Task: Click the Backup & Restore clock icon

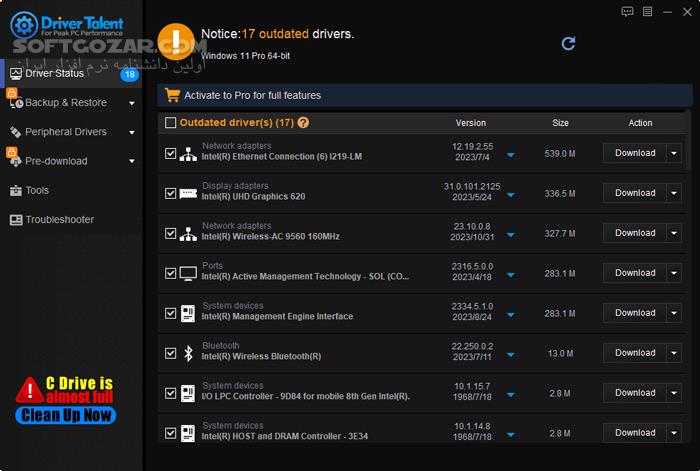Action: click(16, 103)
